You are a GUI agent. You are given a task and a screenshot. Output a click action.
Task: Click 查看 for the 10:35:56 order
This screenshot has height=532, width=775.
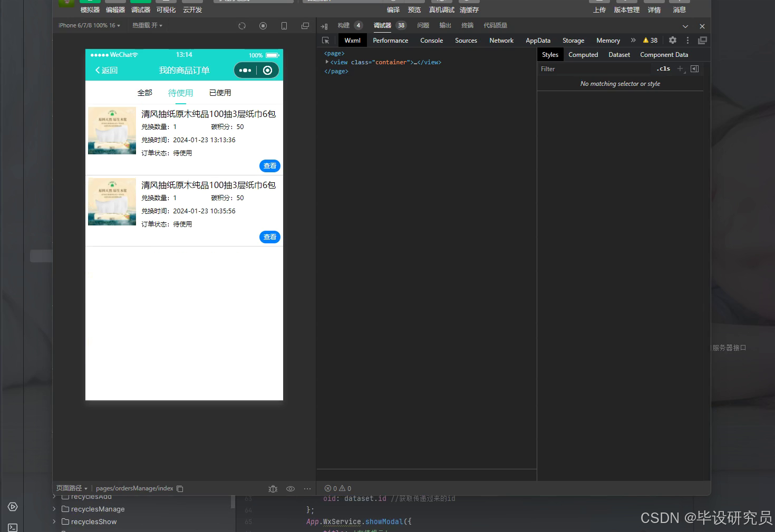[x=270, y=237]
